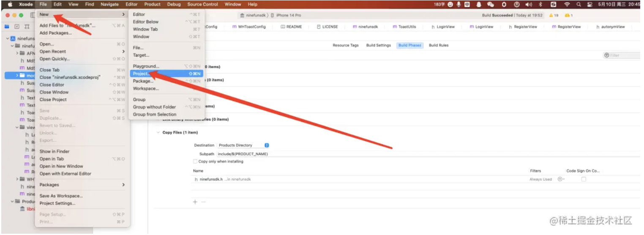
Task: Choose Project... from the New submenu
Action: [x=166, y=74]
